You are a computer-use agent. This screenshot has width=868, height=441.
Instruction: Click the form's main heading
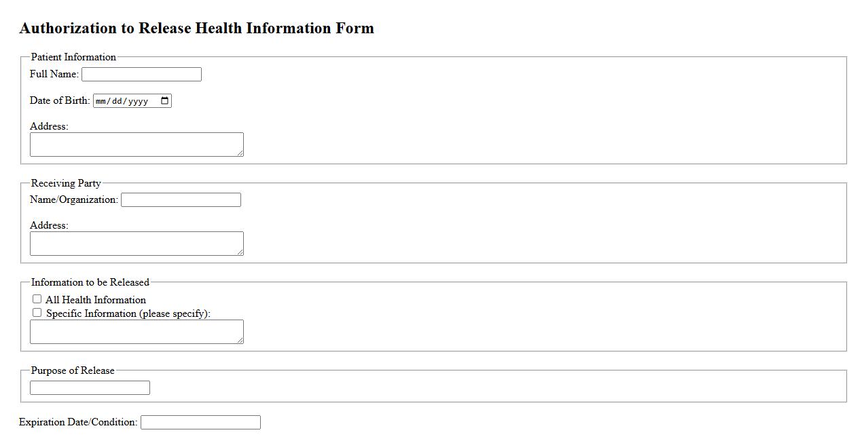[196, 28]
